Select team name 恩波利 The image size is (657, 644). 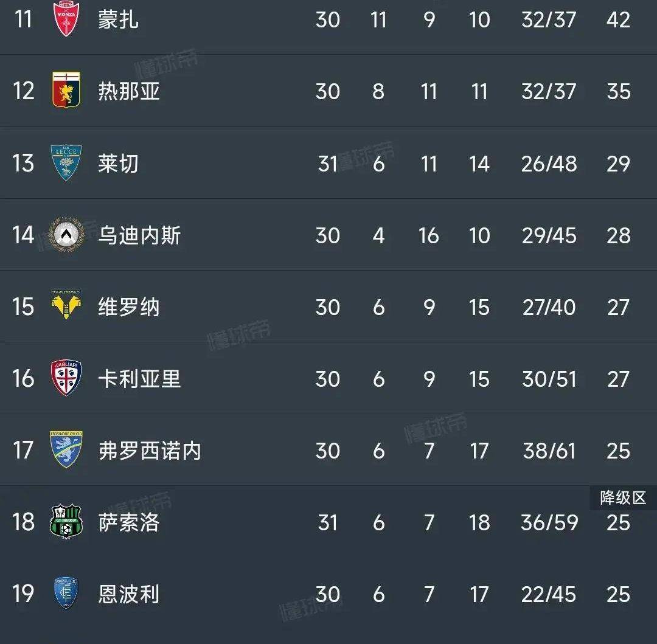[128, 594]
